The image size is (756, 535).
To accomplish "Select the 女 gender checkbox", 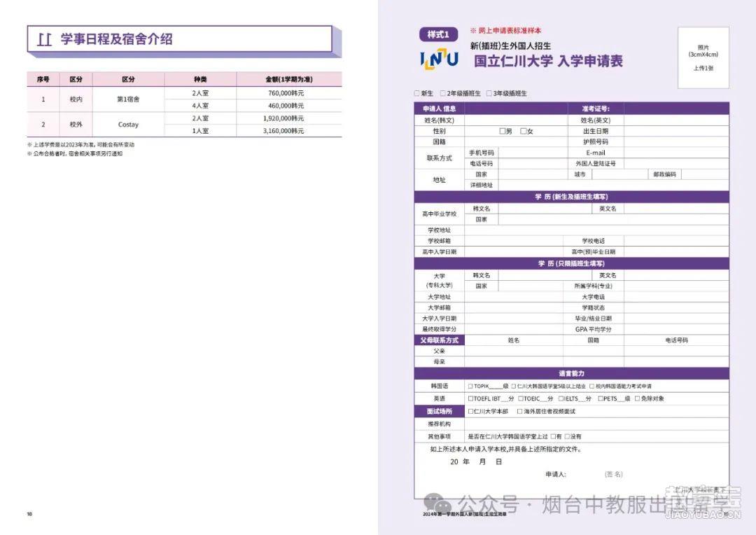I will click(x=523, y=131).
